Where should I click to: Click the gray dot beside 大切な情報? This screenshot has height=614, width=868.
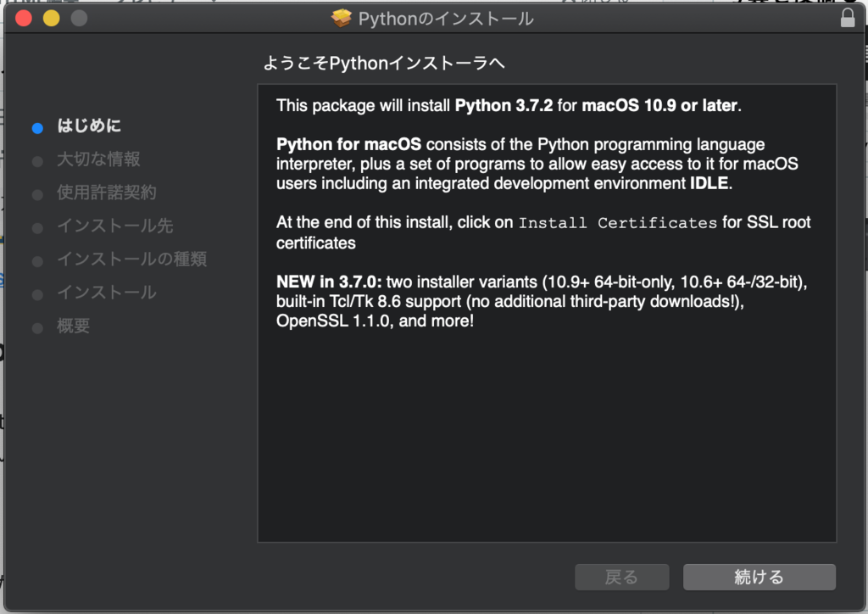pos(36,159)
